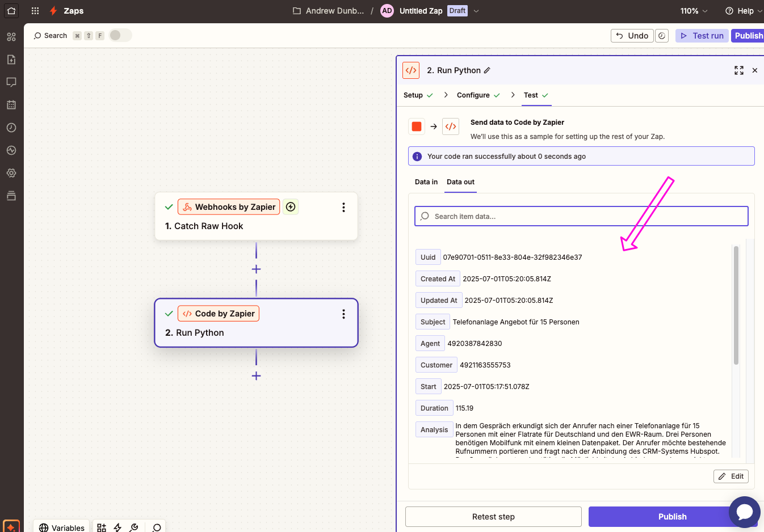Open the Andrew Dunb... folder breadcrumb
The height and width of the screenshot is (532, 764).
click(329, 11)
